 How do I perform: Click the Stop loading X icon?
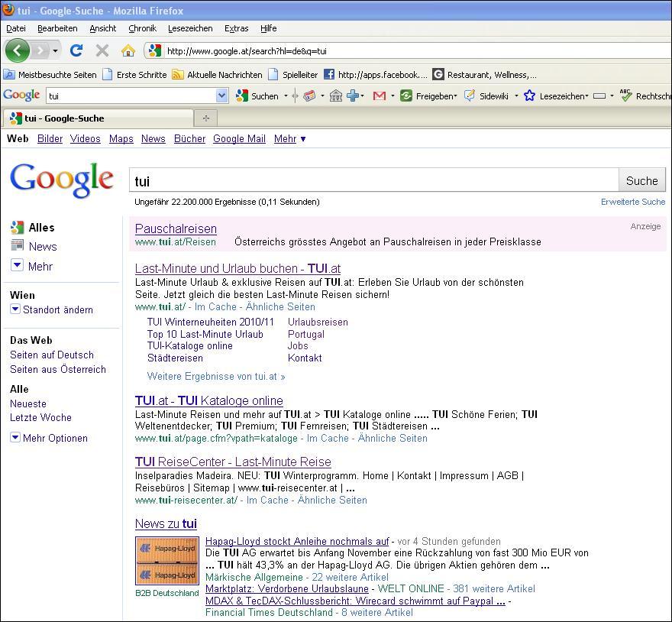[x=102, y=50]
